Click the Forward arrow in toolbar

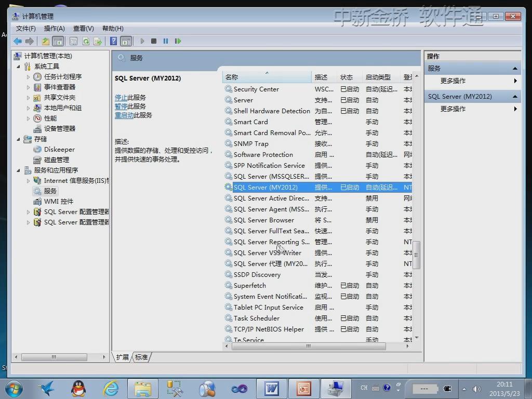tap(30, 41)
